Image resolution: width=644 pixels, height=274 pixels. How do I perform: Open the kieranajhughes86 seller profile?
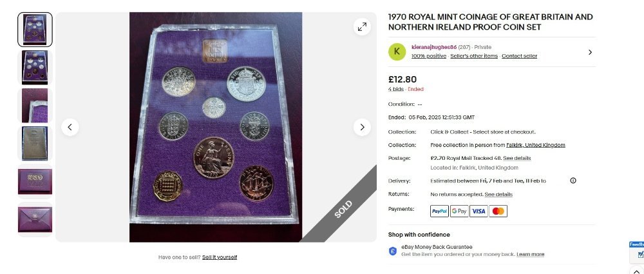(x=434, y=47)
